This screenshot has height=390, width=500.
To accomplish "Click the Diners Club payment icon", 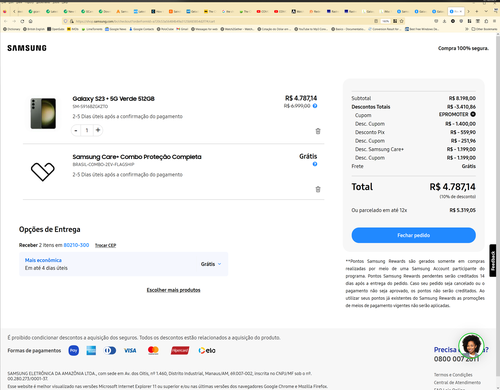I will pyautogui.click(x=110, y=350).
